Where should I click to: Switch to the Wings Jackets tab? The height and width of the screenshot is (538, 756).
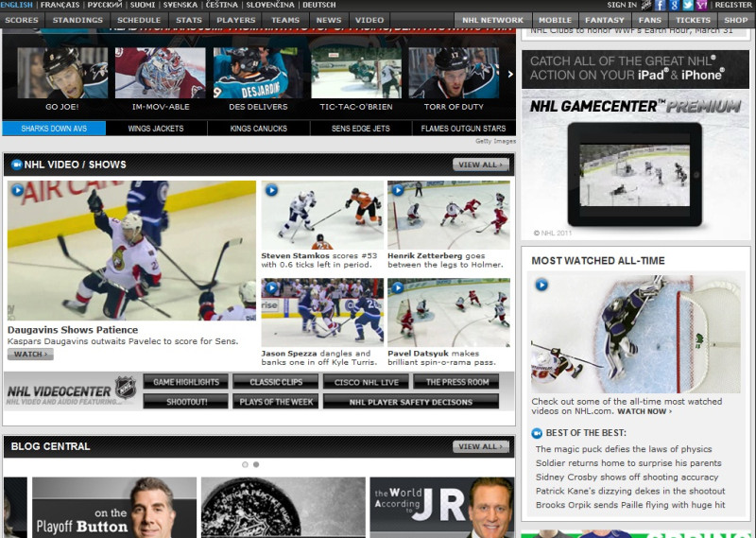tap(156, 129)
